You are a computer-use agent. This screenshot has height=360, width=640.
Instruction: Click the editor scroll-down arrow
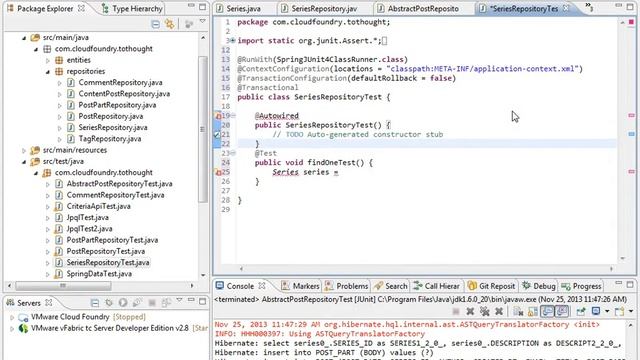622,258
